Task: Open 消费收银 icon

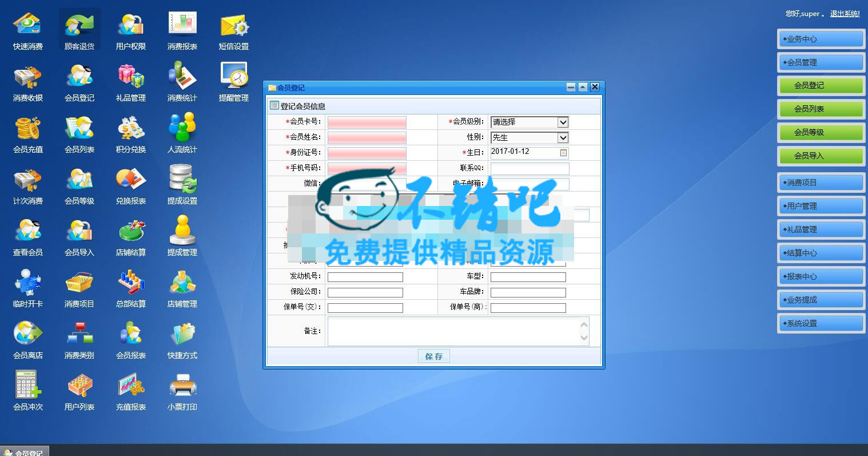Action: coord(27,83)
